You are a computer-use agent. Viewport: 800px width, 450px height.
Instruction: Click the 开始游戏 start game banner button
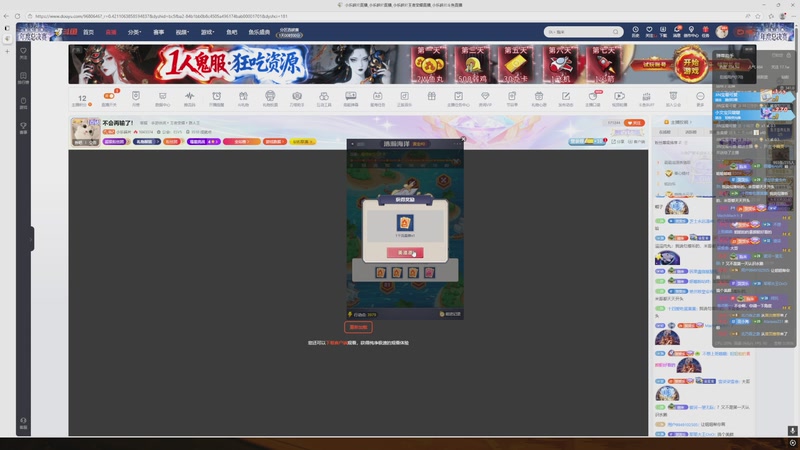(x=691, y=65)
